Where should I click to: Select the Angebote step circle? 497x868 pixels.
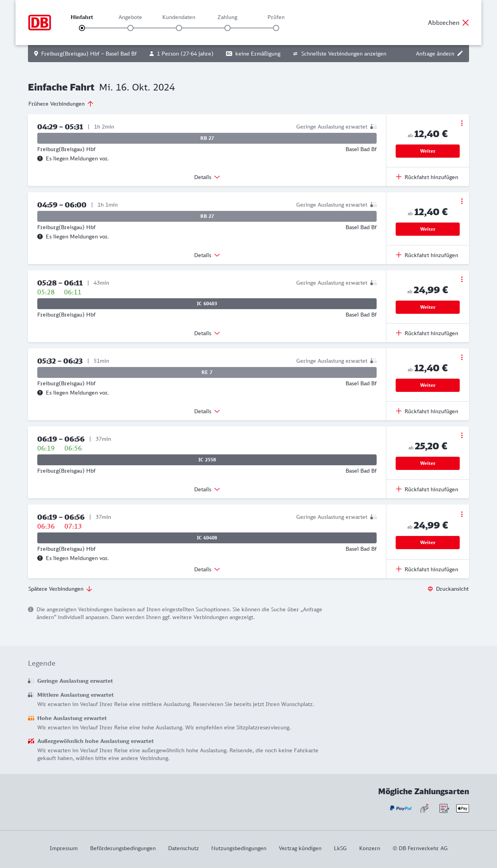[130, 28]
